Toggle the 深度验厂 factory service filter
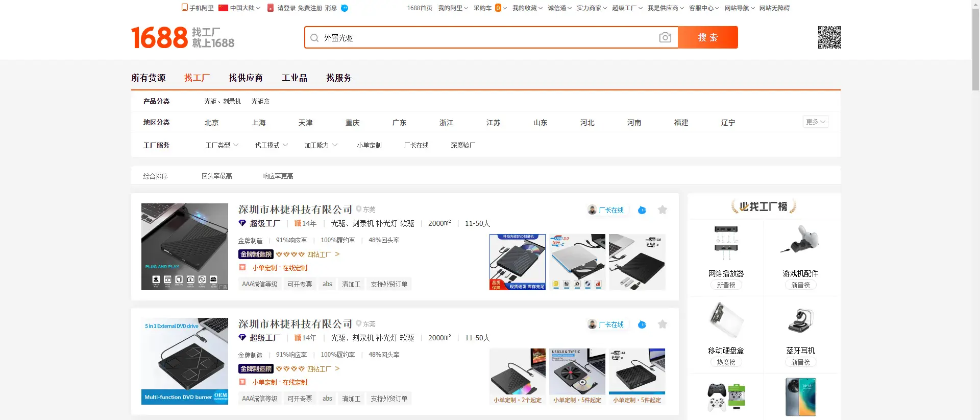Screen dimensions: 980x420 tap(463, 145)
